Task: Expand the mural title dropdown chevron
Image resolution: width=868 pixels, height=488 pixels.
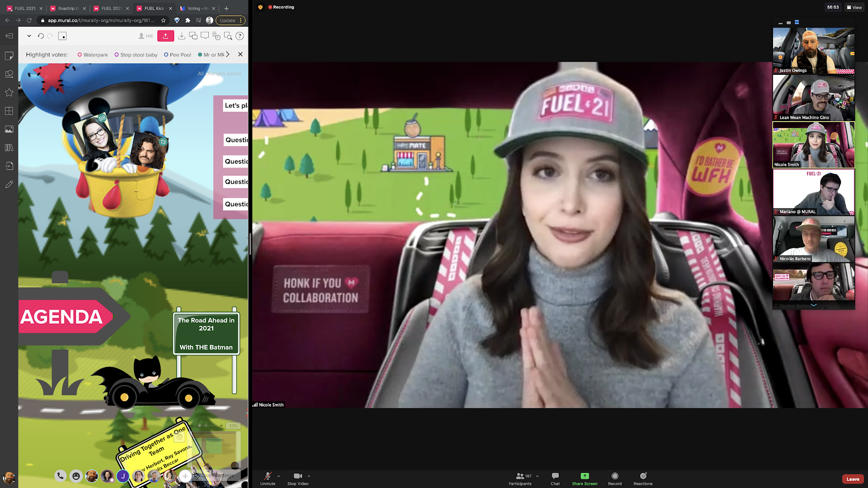Action: point(29,36)
